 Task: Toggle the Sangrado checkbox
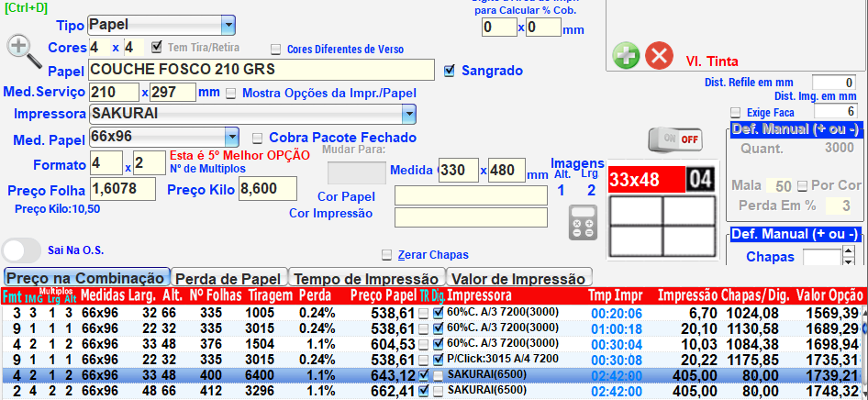pyautogui.click(x=450, y=71)
